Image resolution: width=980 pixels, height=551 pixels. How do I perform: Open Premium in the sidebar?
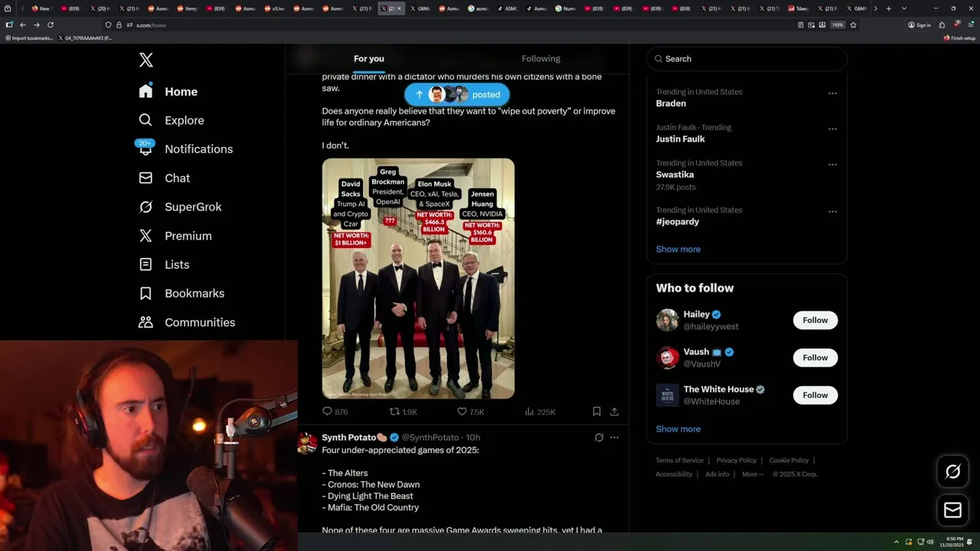[x=175, y=236]
